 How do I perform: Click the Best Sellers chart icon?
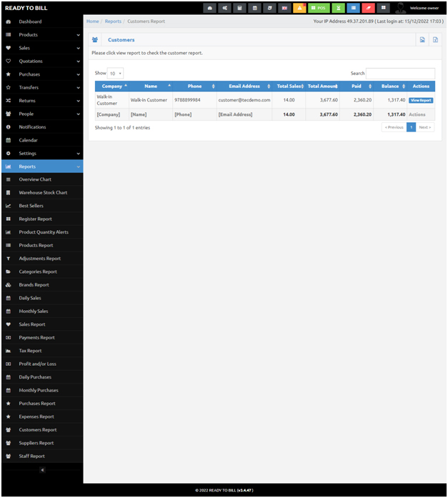[x=9, y=206]
